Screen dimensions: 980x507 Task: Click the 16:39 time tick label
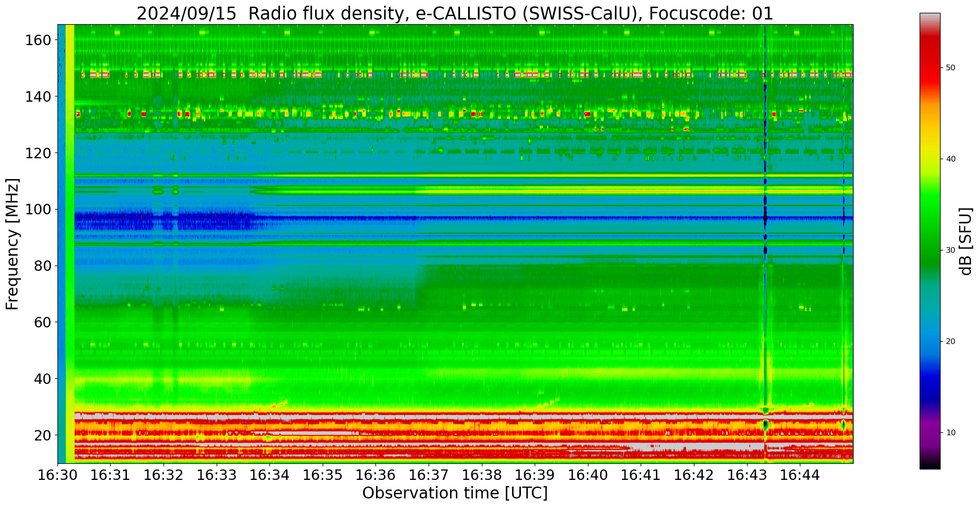[535, 475]
